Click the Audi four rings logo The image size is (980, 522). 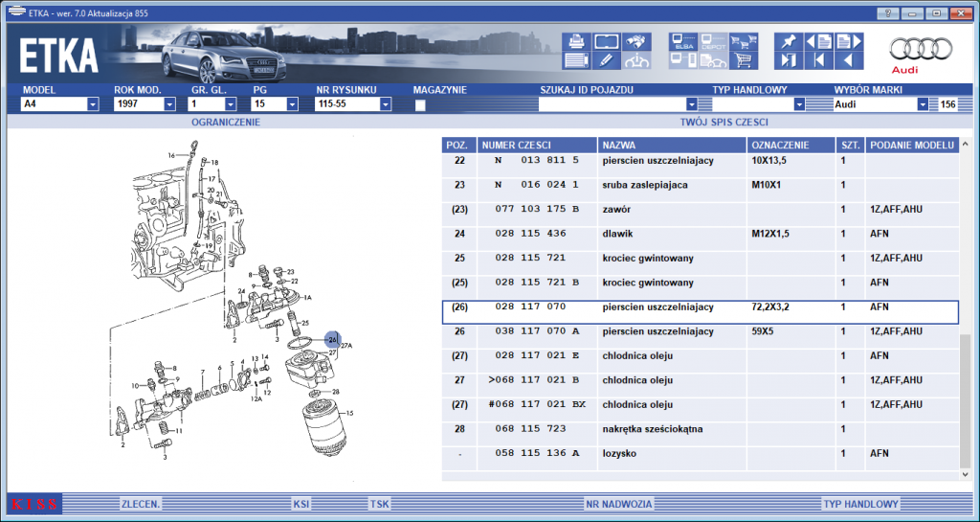922,49
